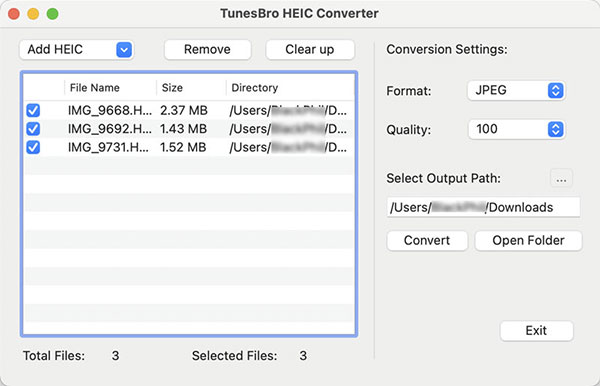Start conversion with the Convert button
Screen dimensions: 600x386
point(427,240)
